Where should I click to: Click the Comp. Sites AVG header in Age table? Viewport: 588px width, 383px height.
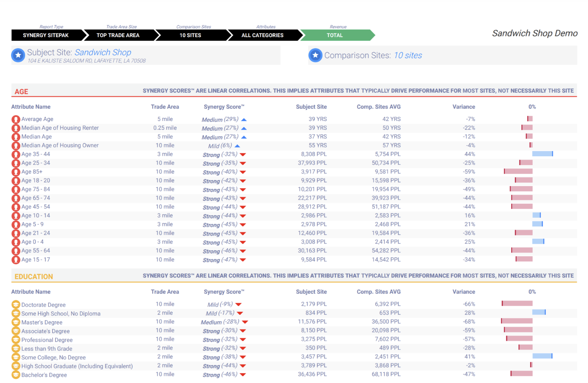(379, 107)
